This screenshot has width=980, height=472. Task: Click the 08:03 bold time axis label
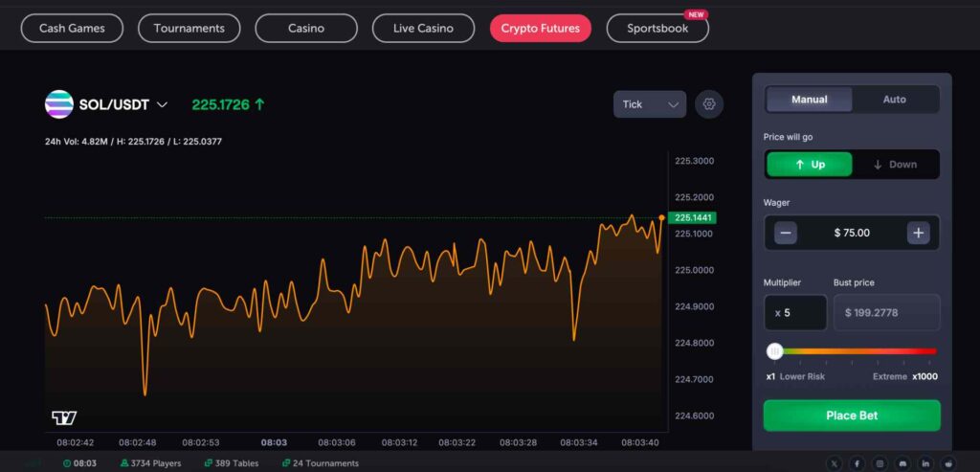click(274, 442)
